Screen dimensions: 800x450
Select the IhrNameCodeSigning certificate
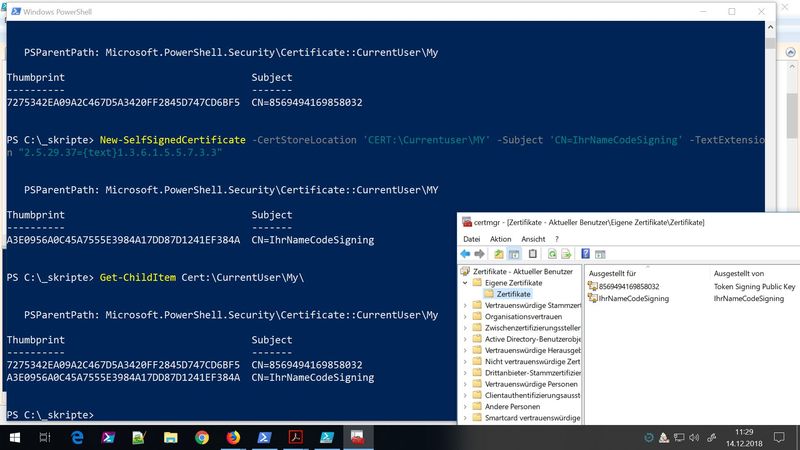[x=636, y=298]
